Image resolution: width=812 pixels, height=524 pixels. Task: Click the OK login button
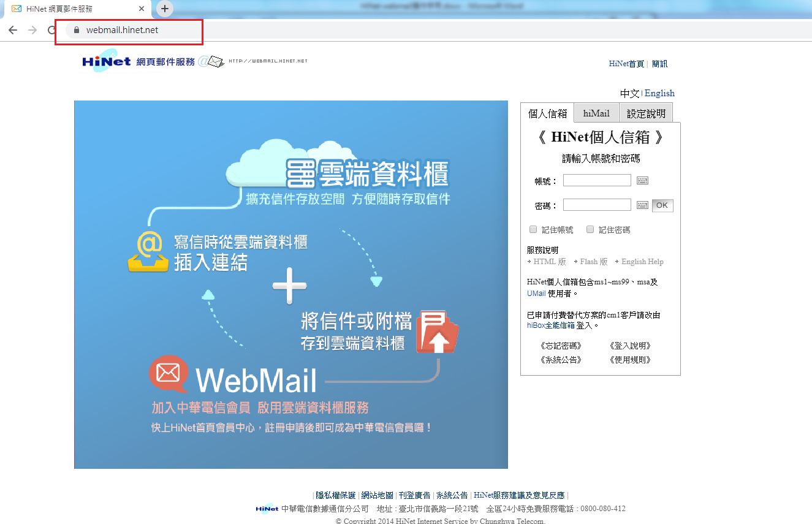coord(662,205)
